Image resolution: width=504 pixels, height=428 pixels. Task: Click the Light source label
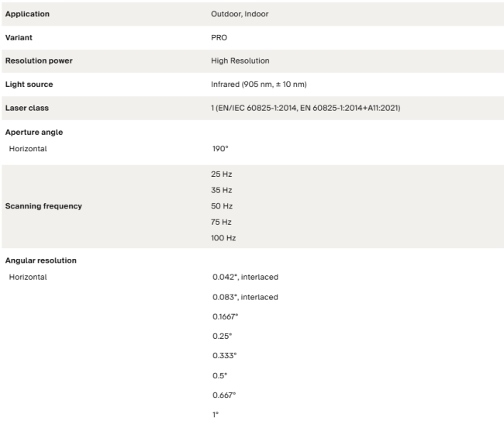click(29, 85)
